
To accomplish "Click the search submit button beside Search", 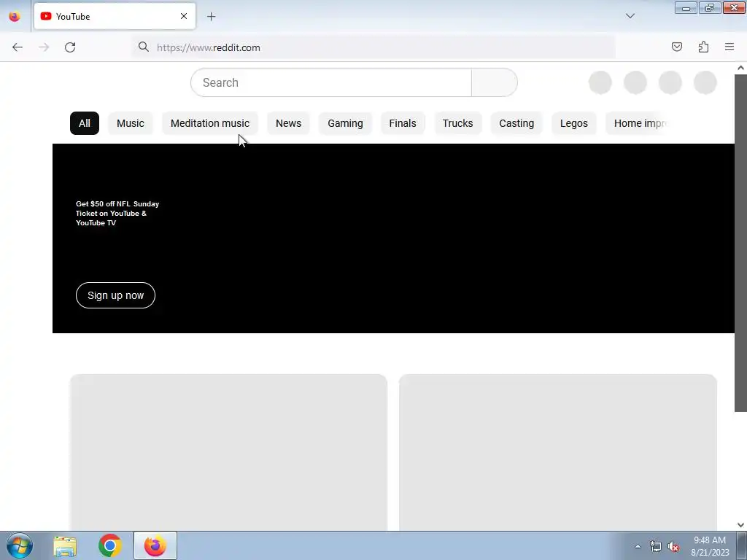I will [x=495, y=82].
